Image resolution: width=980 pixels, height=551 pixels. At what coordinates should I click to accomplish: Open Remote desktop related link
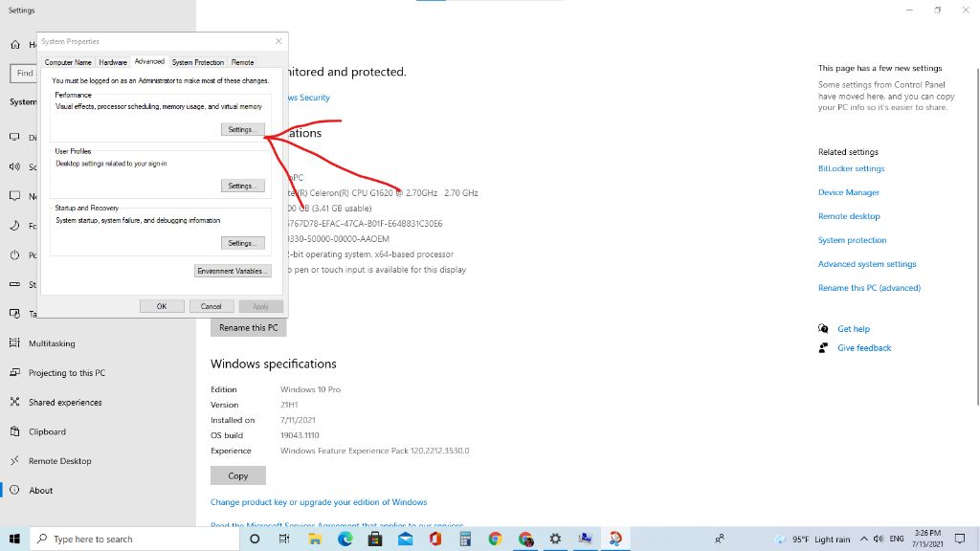click(x=849, y=216)
